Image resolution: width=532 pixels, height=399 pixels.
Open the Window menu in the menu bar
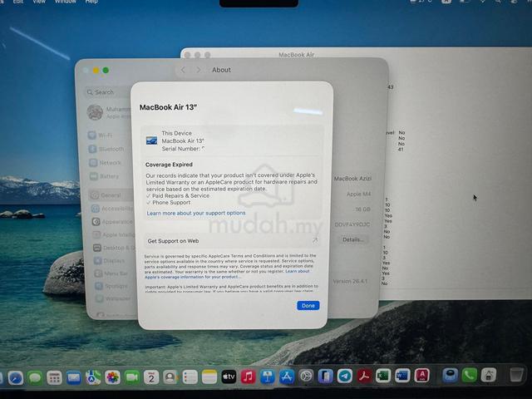tap(66, 2)
